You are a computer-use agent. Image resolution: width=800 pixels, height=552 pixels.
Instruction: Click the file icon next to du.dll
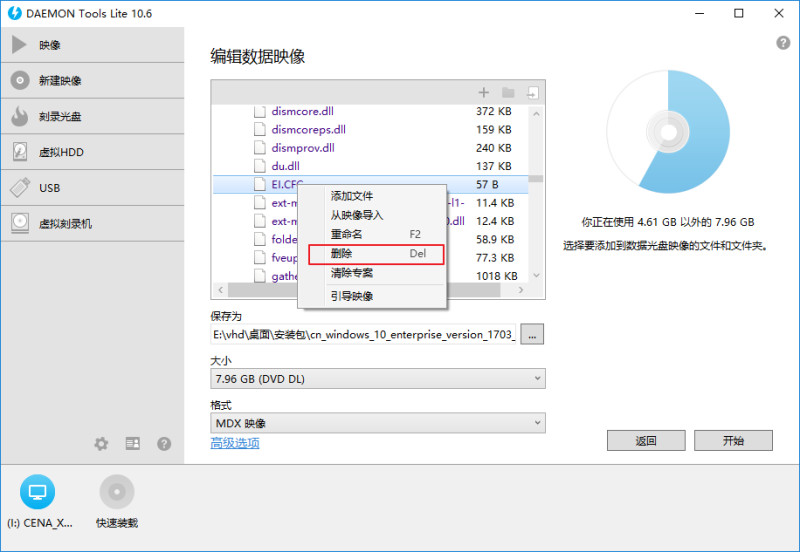coord(260,166)
